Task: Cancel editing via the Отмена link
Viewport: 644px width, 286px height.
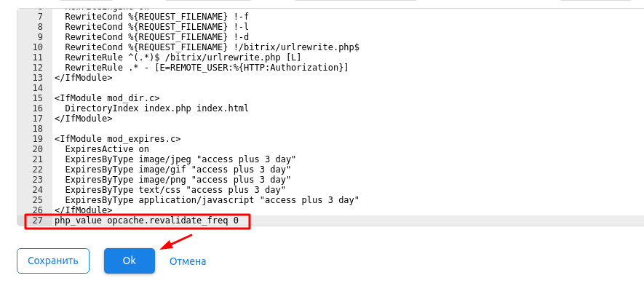Action: (188, 261)
